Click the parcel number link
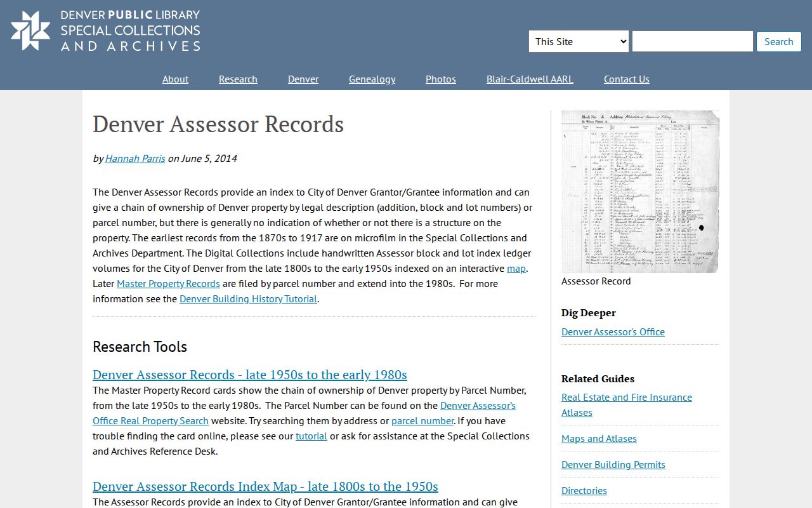Viewport: 812px width, 508px height. click(x=422, y=420)
